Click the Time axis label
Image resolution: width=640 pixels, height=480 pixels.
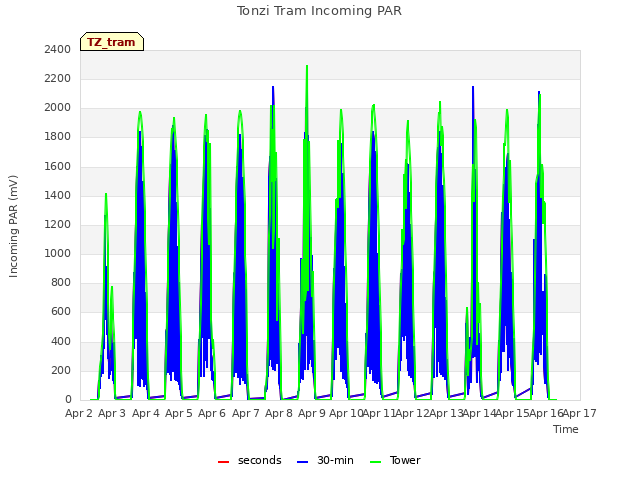tap(566, 429)
